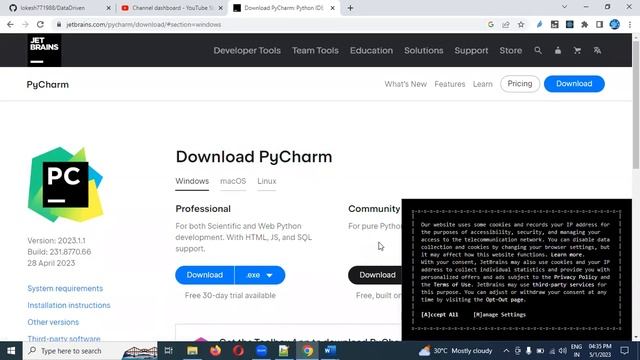
Task: Open File Explorer from the taskbar
Action: 192,351
